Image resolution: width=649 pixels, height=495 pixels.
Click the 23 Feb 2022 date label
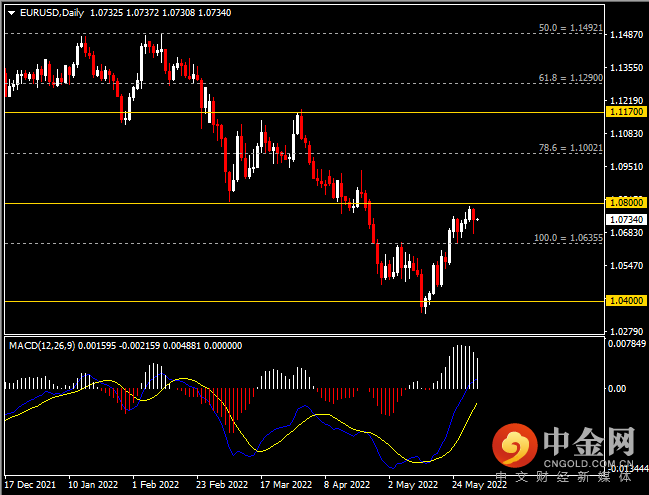tap(222, 485)
